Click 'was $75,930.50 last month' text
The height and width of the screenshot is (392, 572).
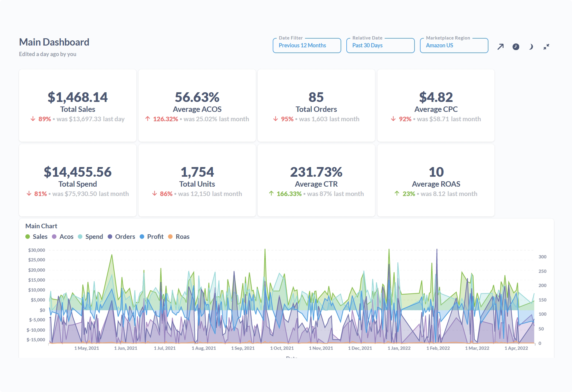click(x=91, y=194)
